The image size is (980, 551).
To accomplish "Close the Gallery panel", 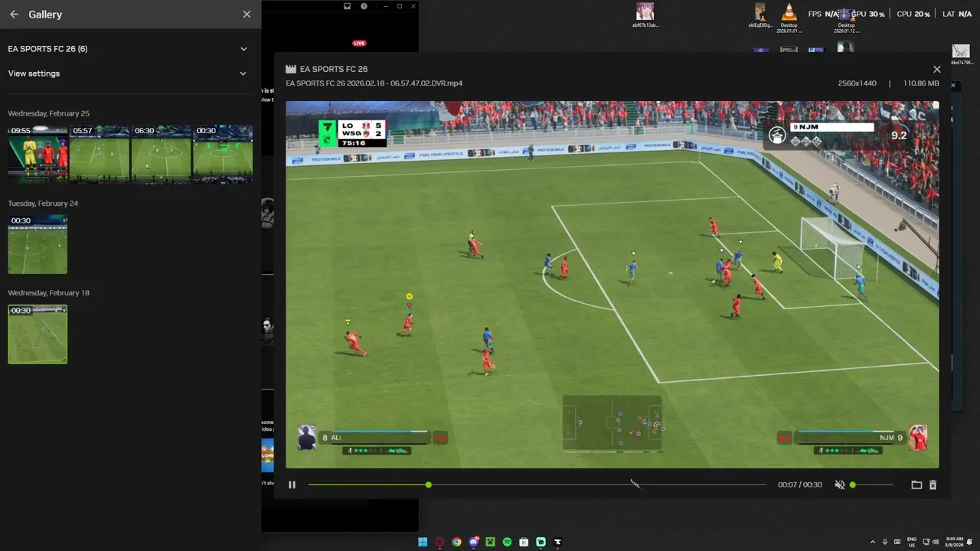I will [247, 15].
